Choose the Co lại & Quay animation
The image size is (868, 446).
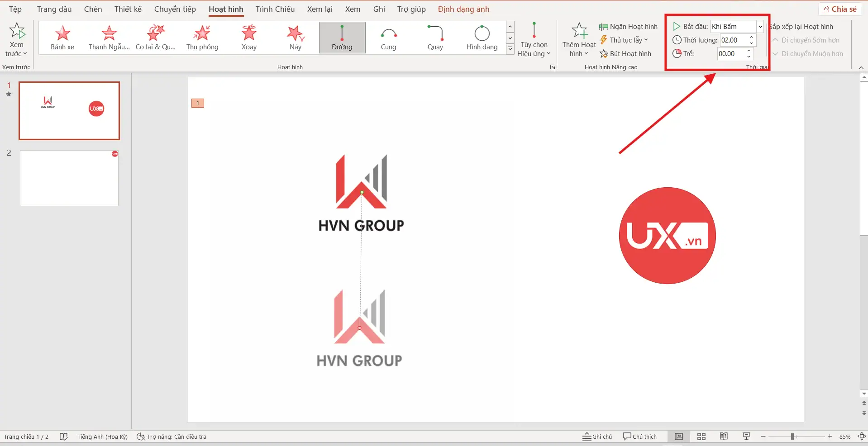156,38
